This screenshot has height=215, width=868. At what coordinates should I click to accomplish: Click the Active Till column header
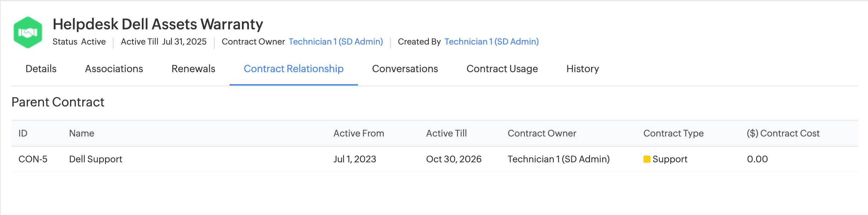446,133
